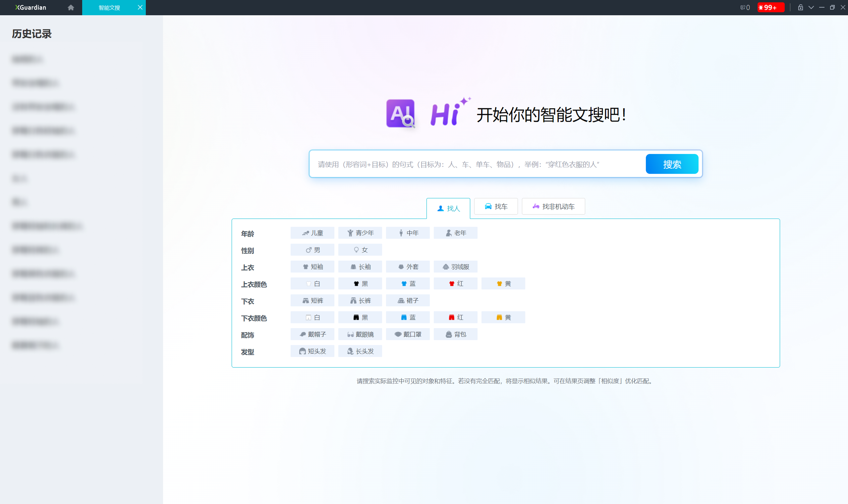This screenshot has width=848, height=504.
Task: Switch to the 找非机动车 tab
Action: pos(553,207)
